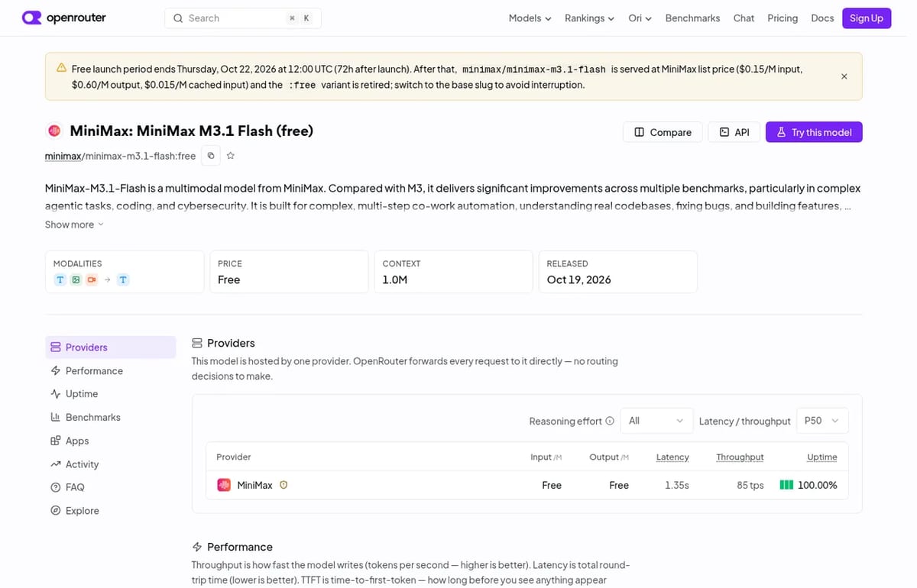Dismiss the free launch period banner
Viewport: 917px width, 588px height.
pyautogui.click(x=844, y=76)
